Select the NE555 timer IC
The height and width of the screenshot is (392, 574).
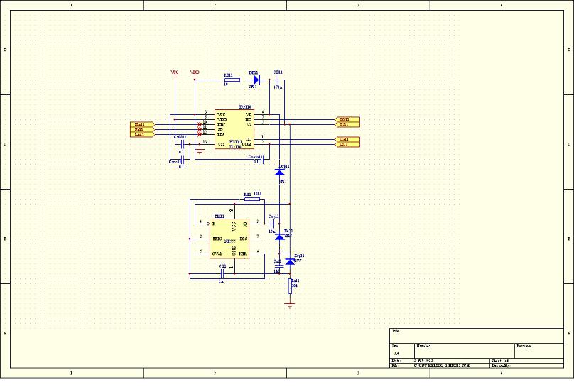[230, 239]
